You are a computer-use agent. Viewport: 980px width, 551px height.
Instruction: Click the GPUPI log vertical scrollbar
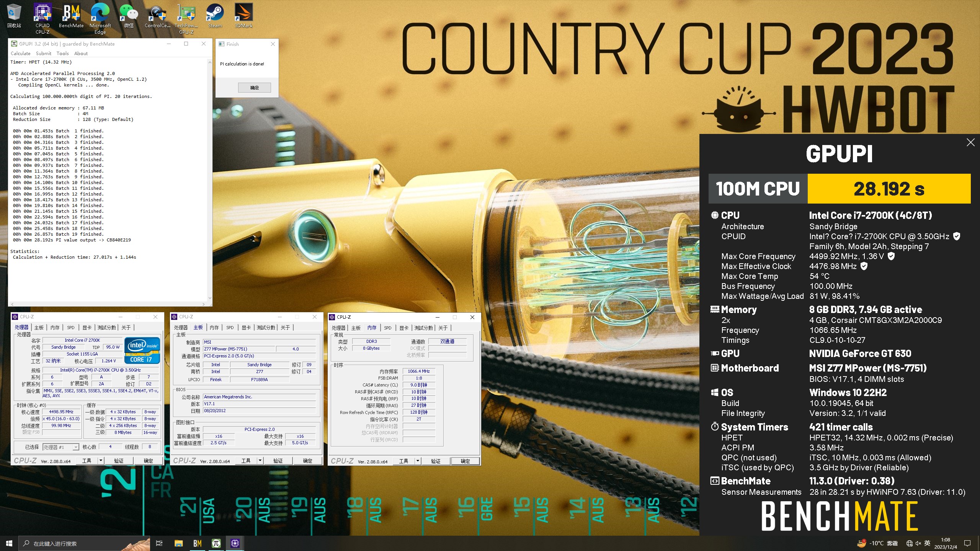point(209,180)
